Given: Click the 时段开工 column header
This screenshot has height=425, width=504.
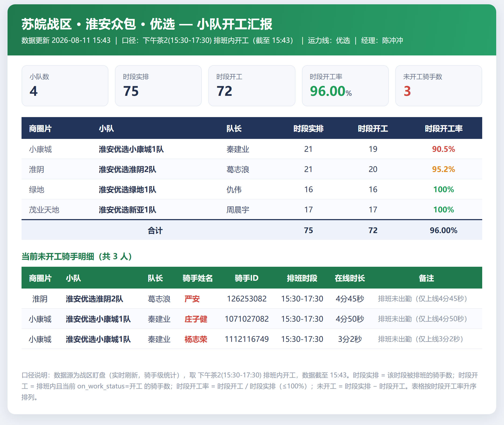Looking at the screenshot, I should [373, 128].
